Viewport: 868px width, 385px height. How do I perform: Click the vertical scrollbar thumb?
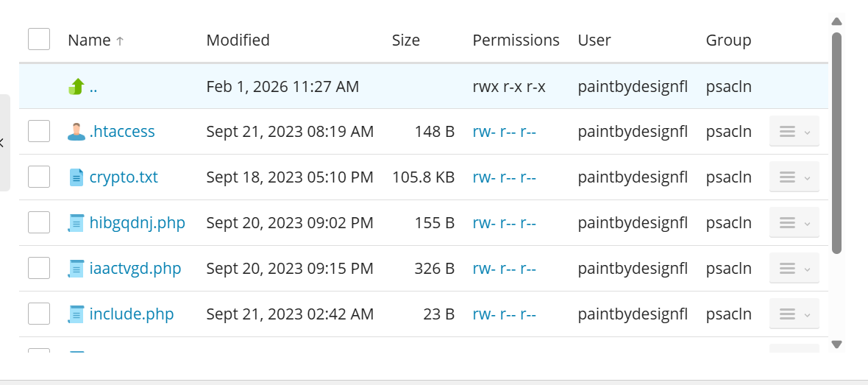click(836, 144)
